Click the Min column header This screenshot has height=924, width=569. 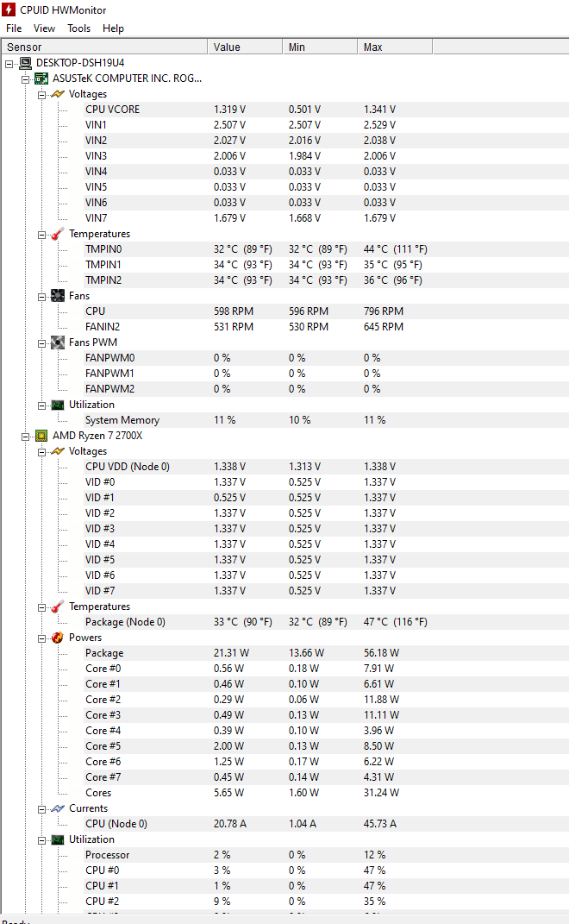coord(320,47)
